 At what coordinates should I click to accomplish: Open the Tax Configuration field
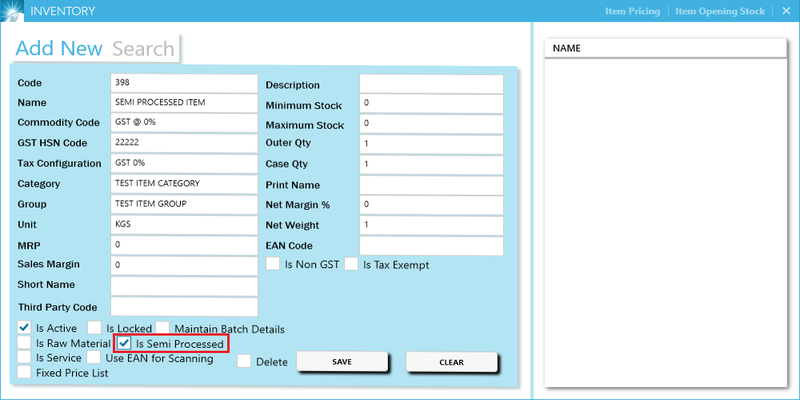184,163
